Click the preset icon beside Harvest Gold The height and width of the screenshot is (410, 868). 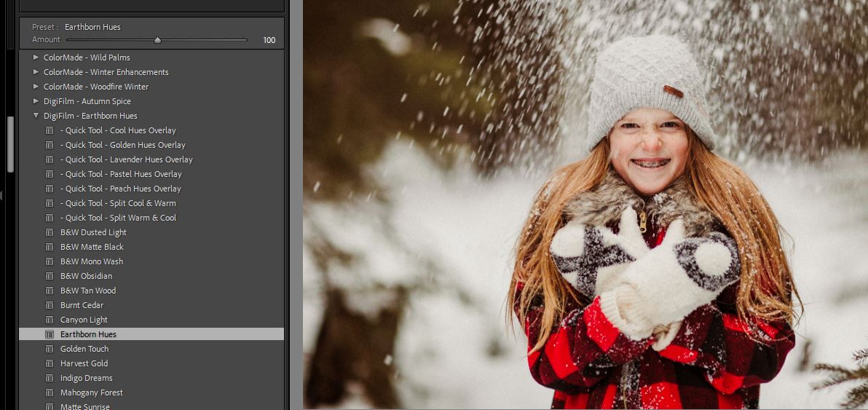tap(50, 363)
